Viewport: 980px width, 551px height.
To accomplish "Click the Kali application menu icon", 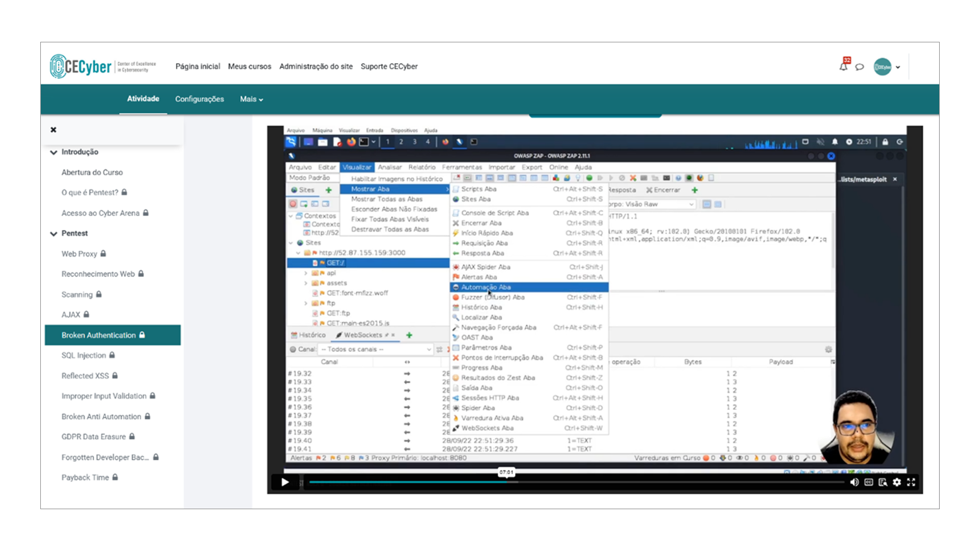I will [x=291, y=142].
